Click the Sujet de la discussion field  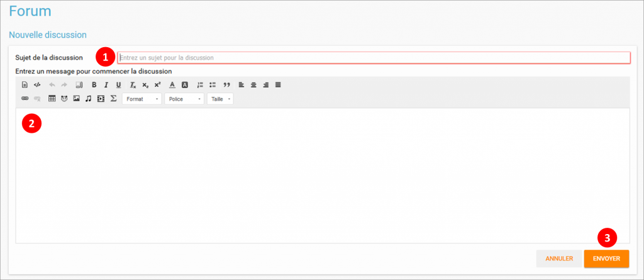point(374,58)
